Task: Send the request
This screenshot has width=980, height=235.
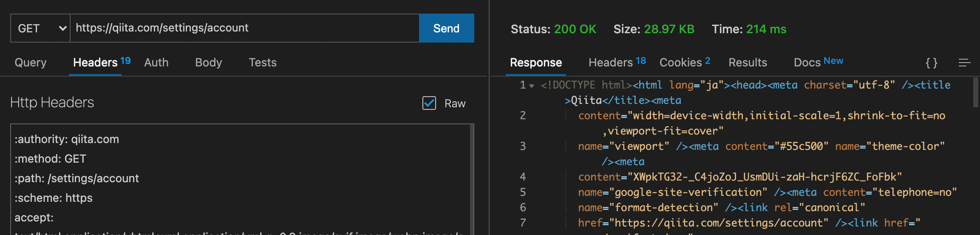Action: [446, 28]
